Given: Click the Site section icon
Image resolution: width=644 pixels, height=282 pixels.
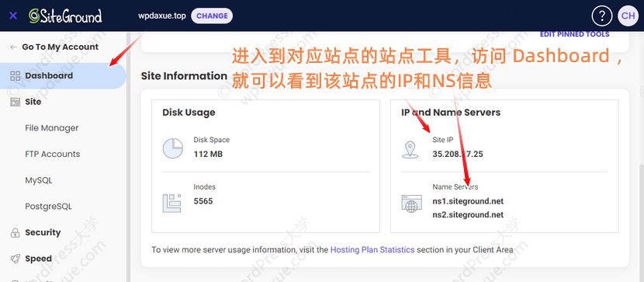Looking at the screenshot, I should point(16,102).
